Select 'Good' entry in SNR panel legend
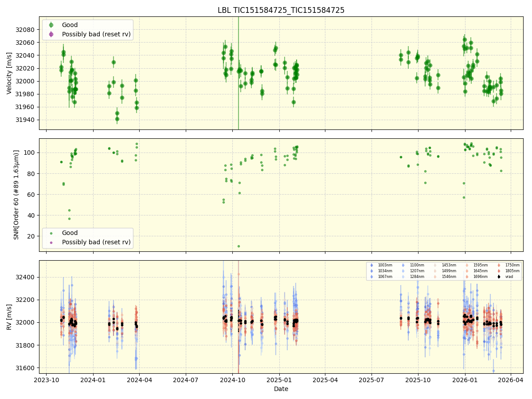The width and height of the screenshot is (532, 399). 70,233
